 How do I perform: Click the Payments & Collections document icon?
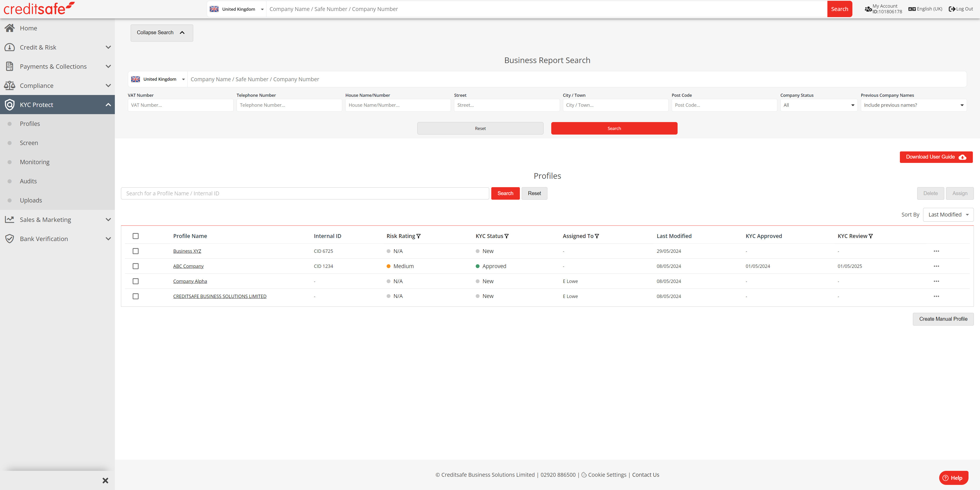9,66
